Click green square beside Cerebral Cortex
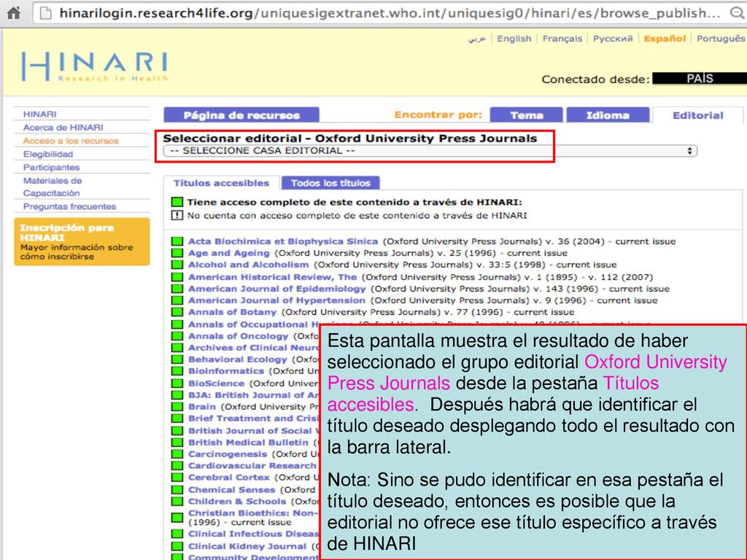This screenshot has height=560, width=747. (177, 478)
